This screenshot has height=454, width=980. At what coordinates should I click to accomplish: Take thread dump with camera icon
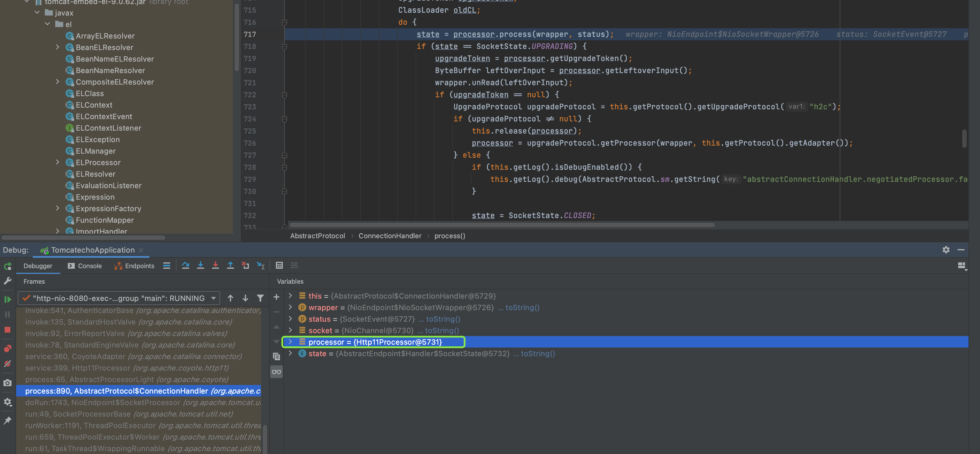(x=7, y=383)
